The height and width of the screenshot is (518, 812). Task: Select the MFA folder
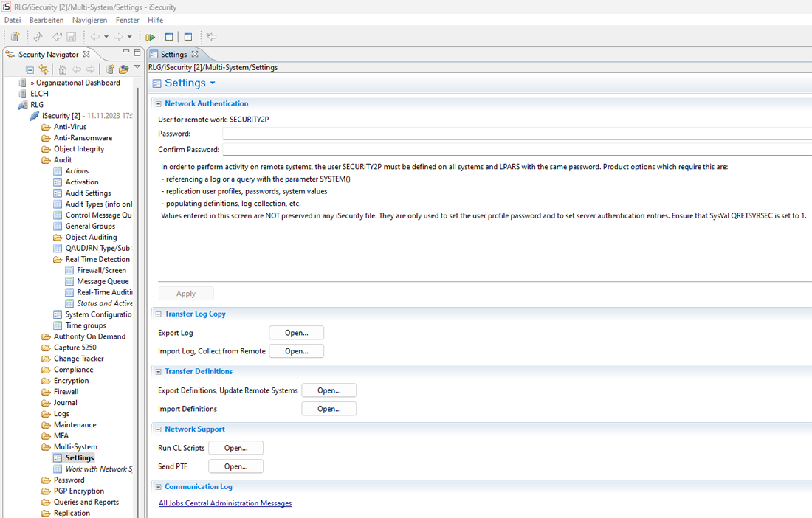[x=61, y=435]
